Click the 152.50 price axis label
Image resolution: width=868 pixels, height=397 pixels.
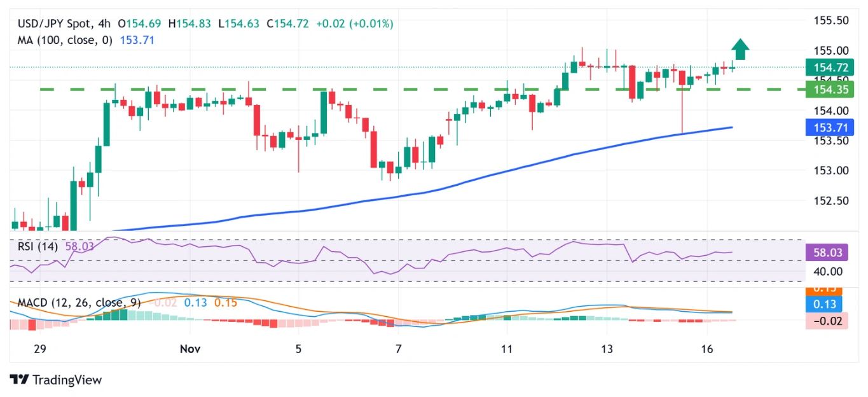(x=831, y=200)
